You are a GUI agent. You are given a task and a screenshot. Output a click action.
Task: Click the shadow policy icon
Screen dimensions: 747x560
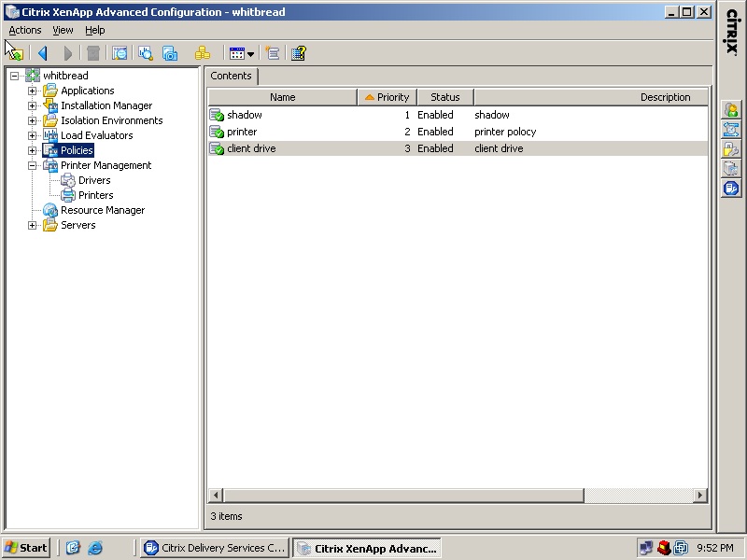(217, 115)
